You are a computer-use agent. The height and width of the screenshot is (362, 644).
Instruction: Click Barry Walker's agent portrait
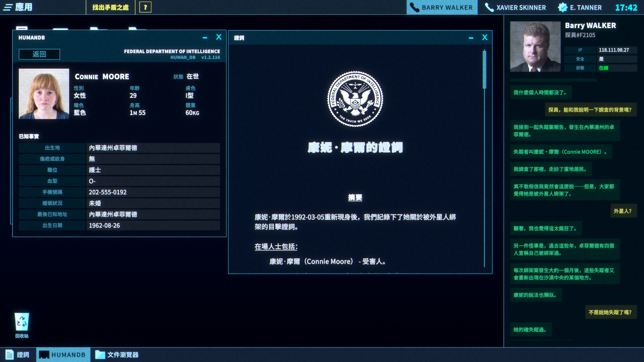point(535,46)
